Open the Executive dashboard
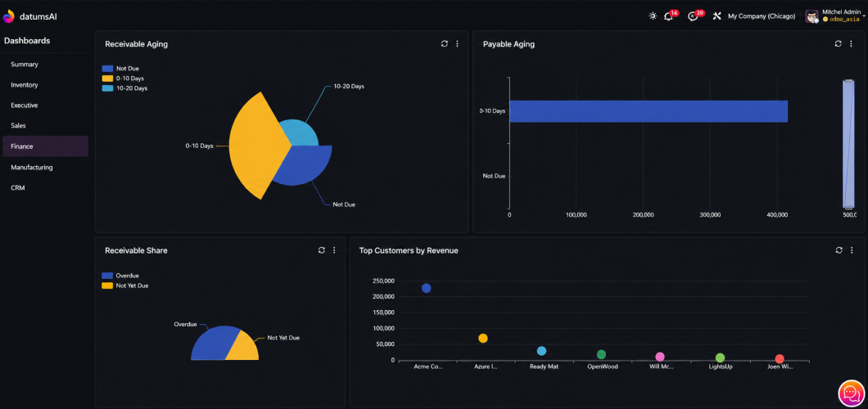868x409 pixels. pos(45,105)
